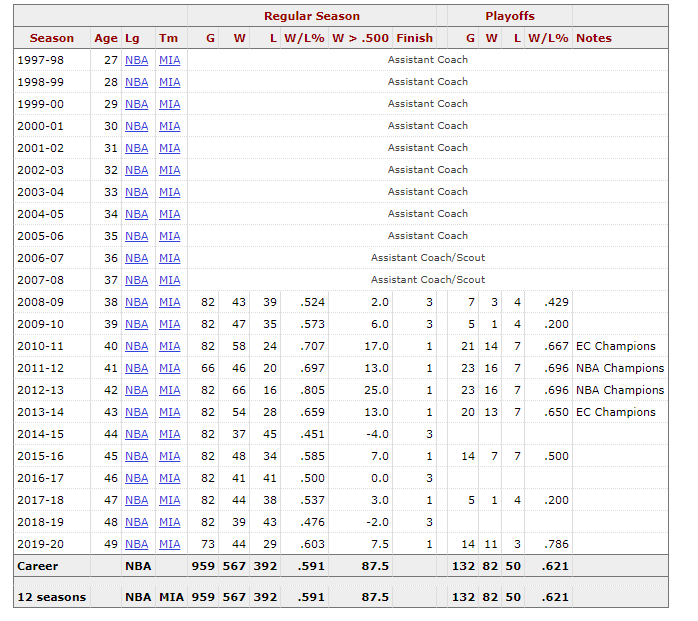Open the NBA league link for 2008-09
Image resolution: width=698 pixels, height=621 pixels.
136,302
